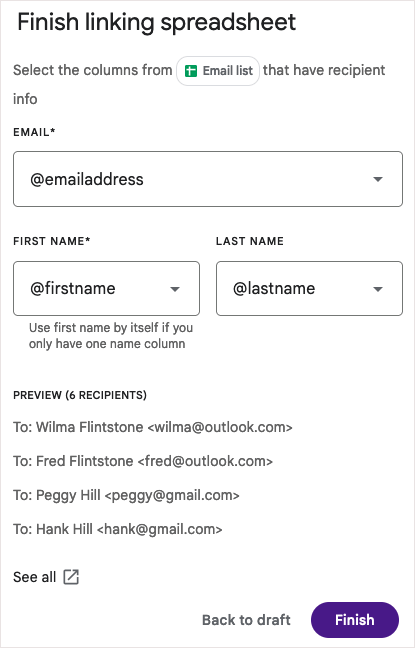This screenshot has height=648, width=415.
Task: Click the green Sheets icon in Email list chip
Action: (191, 71)
